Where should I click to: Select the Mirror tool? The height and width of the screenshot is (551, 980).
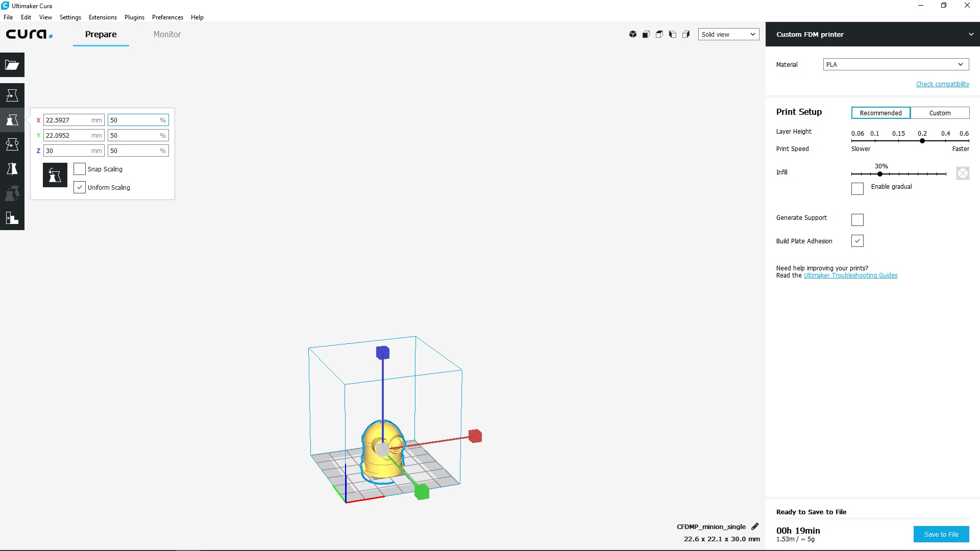(x=12, y=168)
